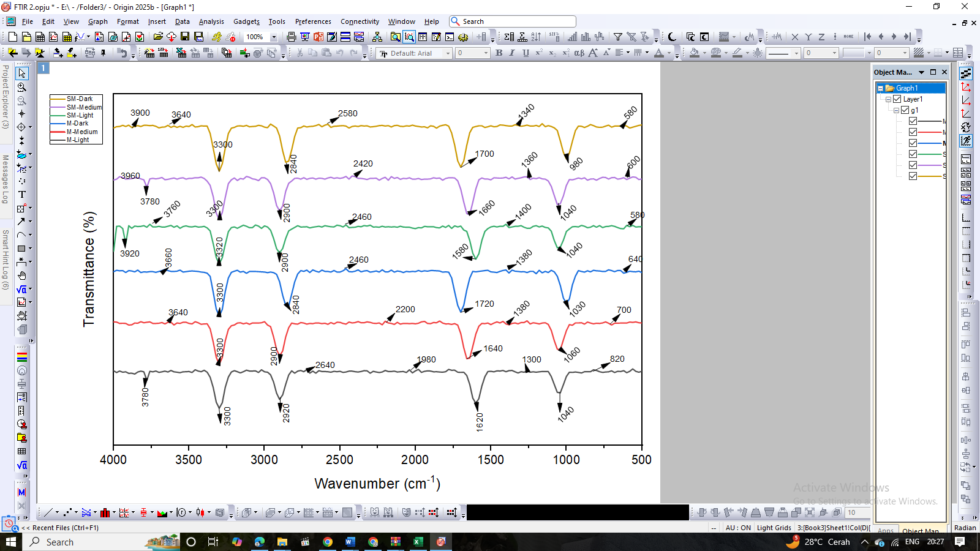Open the zoom percentage dropdown
The width and height of the screenshot is (980, 551).
click(x=274, y=37)
